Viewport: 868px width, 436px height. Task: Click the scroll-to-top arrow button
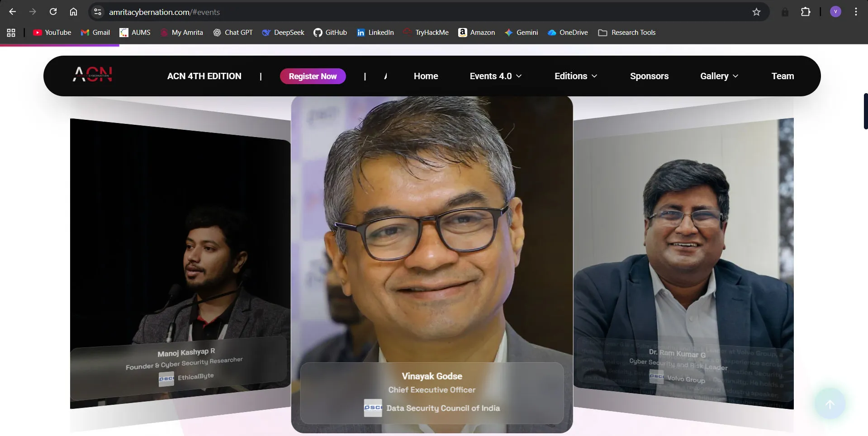point(830,404)
